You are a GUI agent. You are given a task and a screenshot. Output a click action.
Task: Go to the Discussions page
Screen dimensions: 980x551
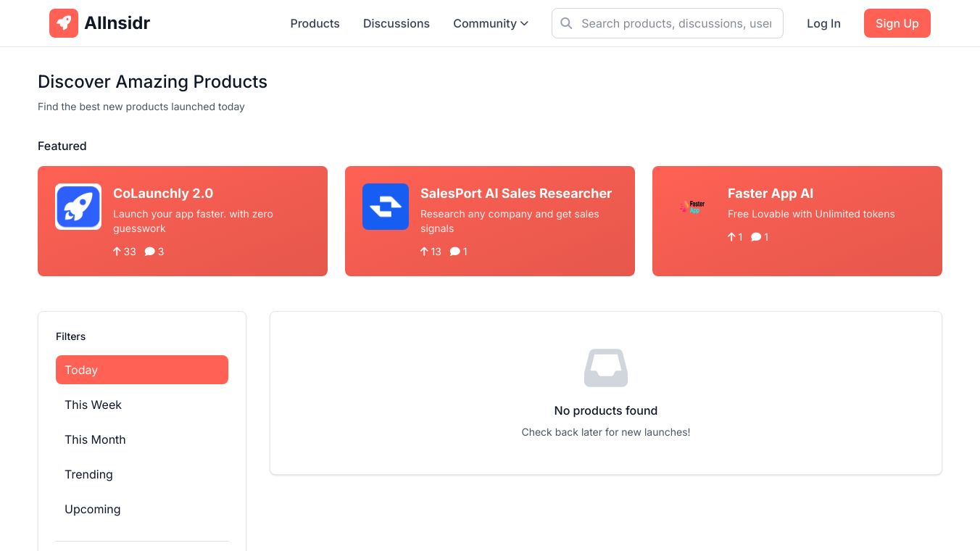pyautogui.click(x=396, y=23)
